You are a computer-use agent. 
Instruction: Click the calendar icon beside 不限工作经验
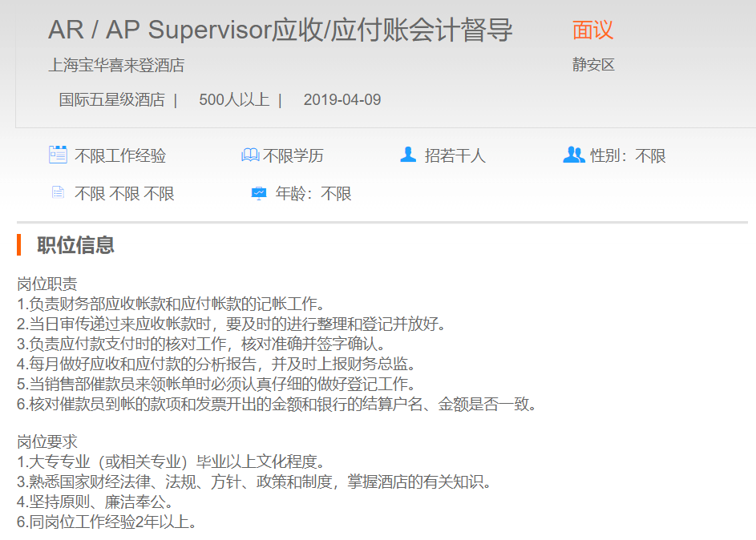click(58, 155)
